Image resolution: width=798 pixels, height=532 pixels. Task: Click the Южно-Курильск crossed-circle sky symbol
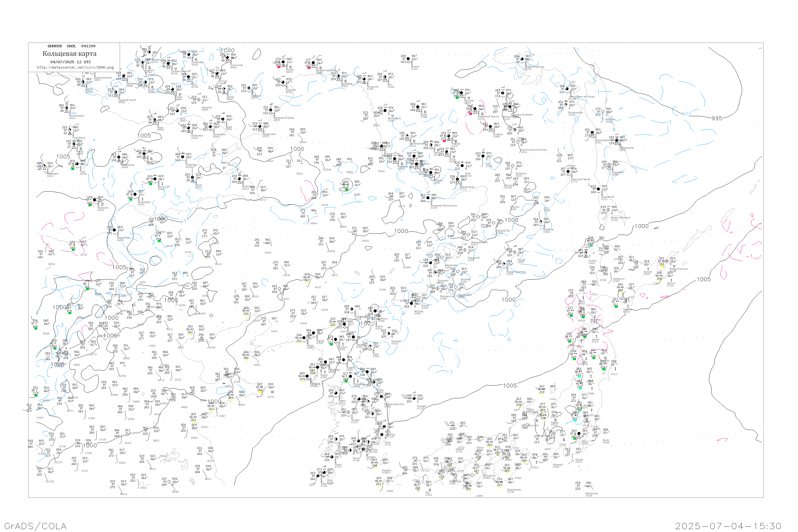(x=667, y=261)
